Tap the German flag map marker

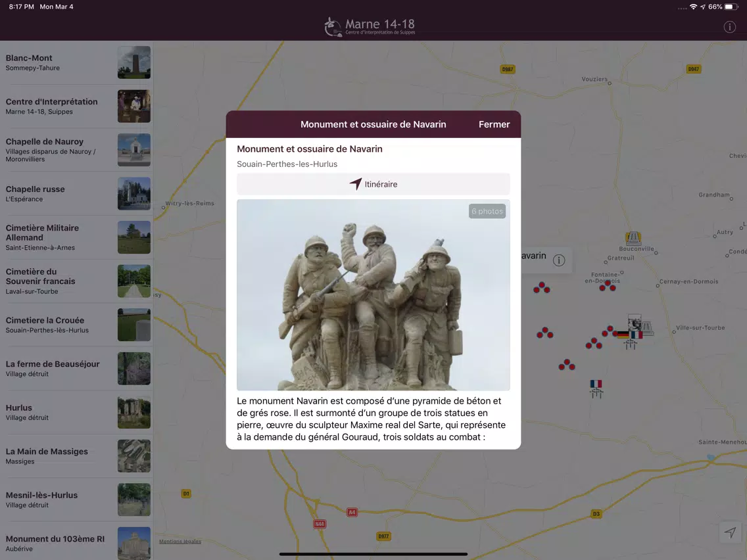[623, 335]
